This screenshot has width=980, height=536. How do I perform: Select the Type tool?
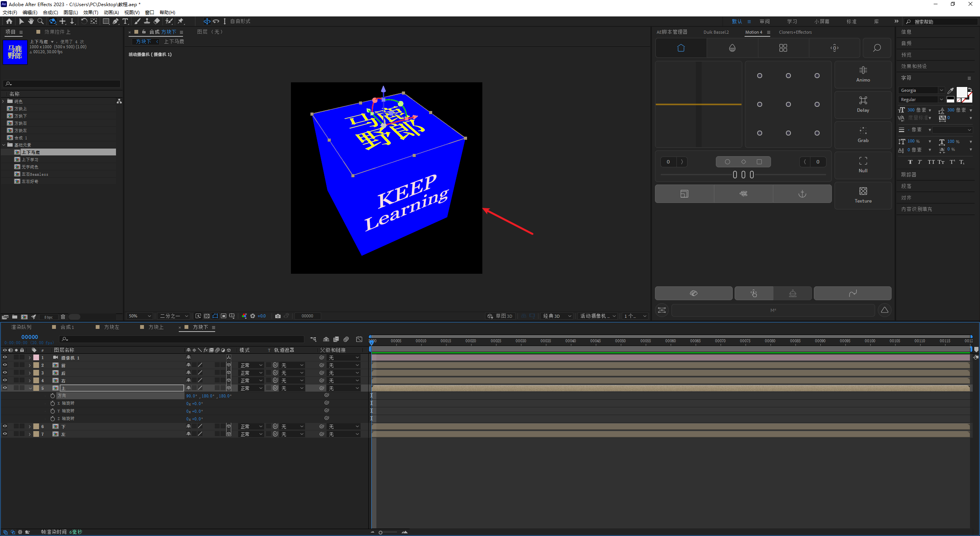click(125, 21)
